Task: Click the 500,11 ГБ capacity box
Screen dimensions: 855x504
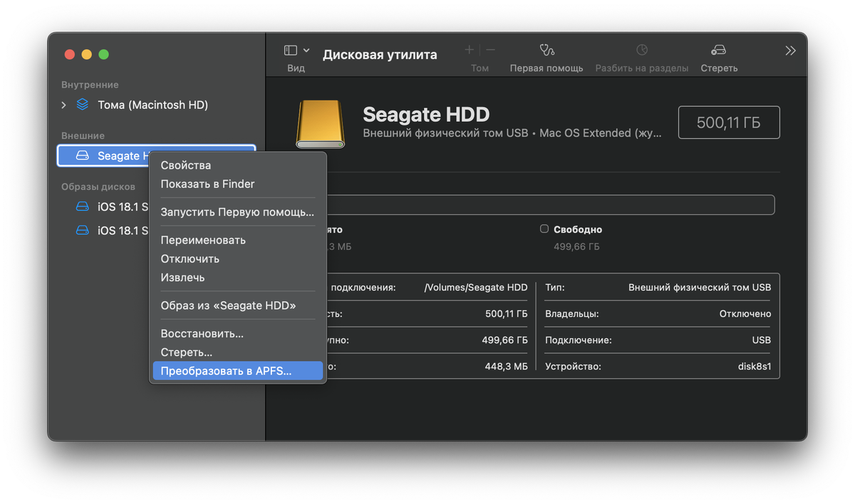Action: (x=728, y=122)
